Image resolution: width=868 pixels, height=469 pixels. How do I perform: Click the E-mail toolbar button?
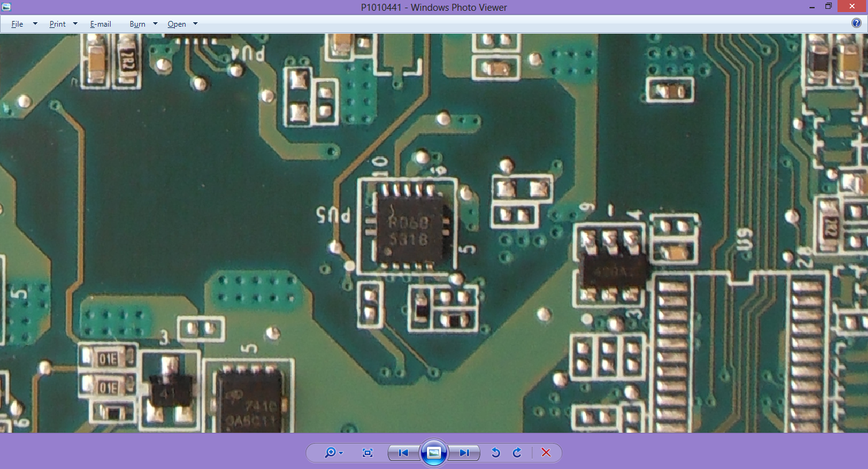(100, 24)
